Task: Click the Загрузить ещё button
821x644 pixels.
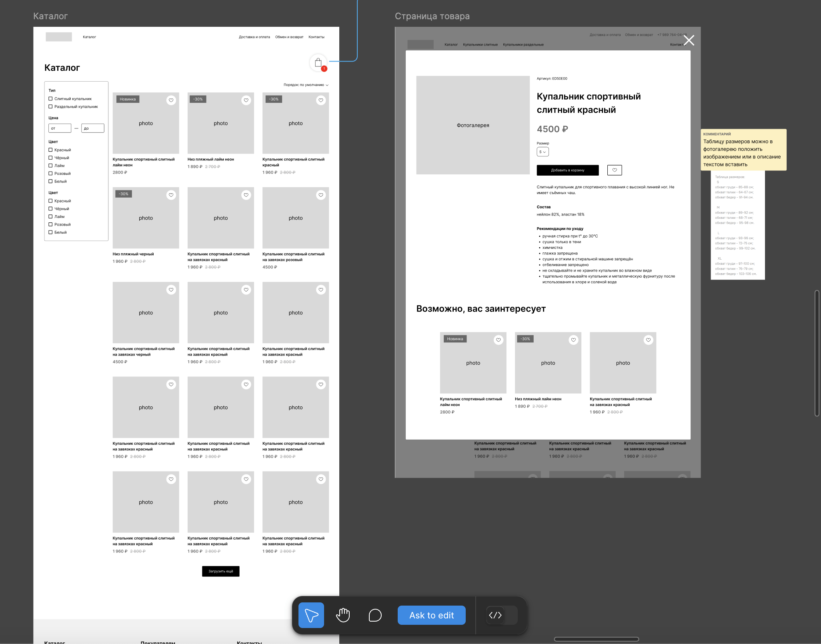Action: coord(220,571)
